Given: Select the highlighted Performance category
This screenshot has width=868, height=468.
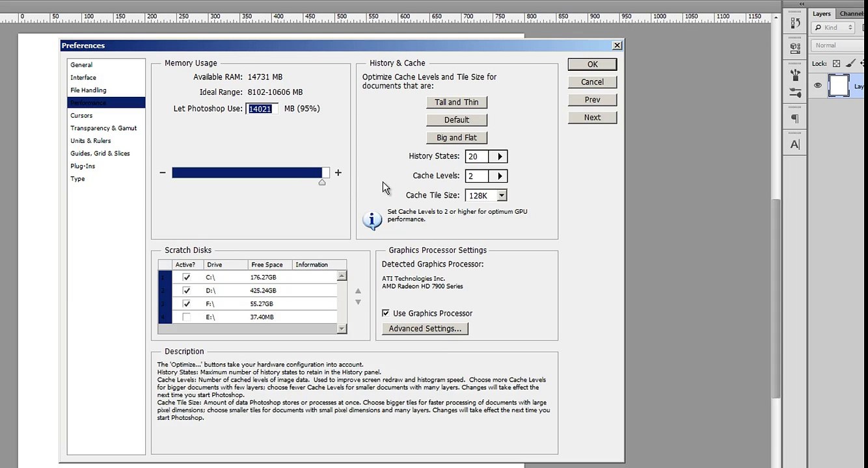Looking at the screenshot, I should [x=106, y=103].
